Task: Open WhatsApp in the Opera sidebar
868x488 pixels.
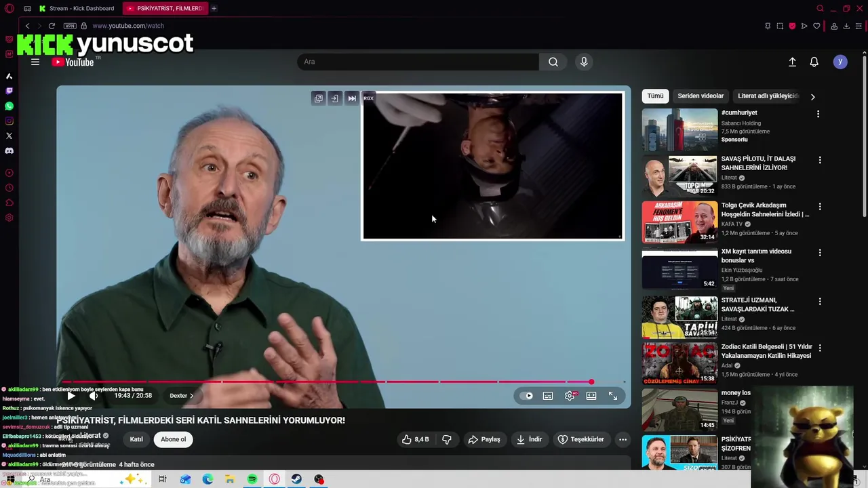Action: [9, 106]
